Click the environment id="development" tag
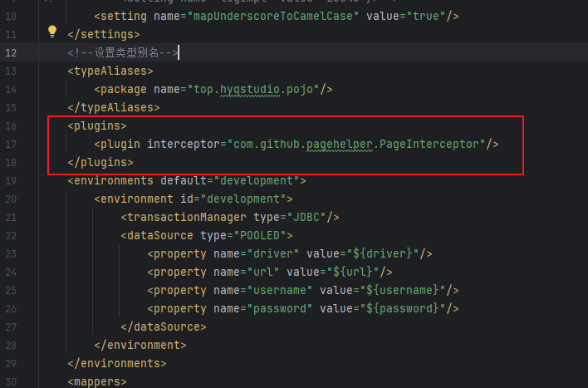The image size is (588, 388). click(194, 199)
